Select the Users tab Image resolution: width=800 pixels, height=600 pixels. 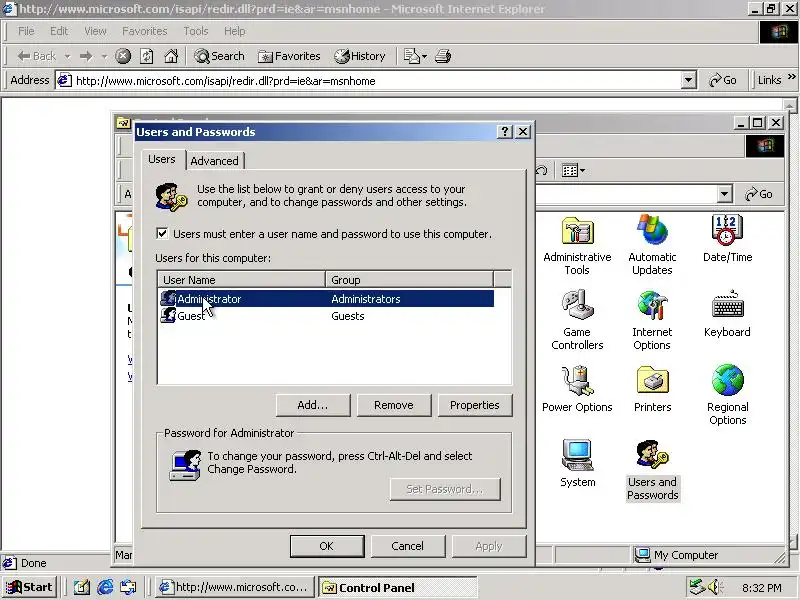point(162,159)
